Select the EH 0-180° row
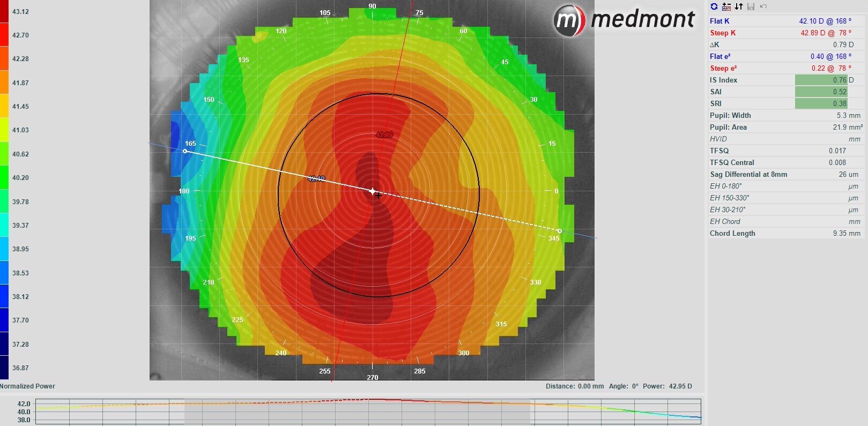Screen dimensions: 868x426 click(786, 186)
